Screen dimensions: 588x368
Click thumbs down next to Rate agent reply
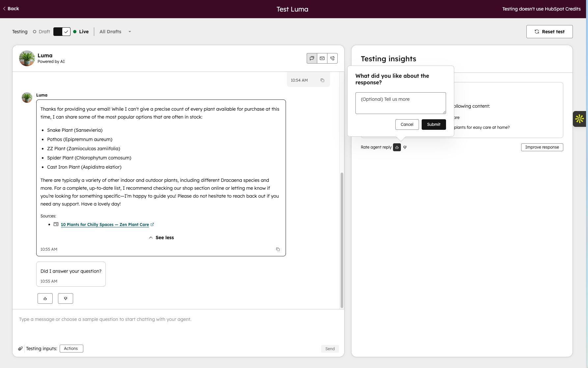(x=405, y=147)
